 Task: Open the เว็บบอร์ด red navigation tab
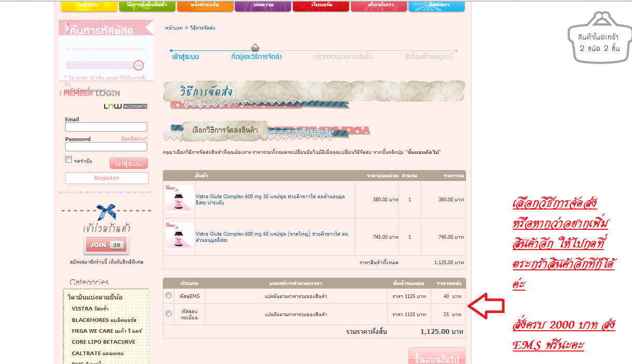[x=320, y=6]
